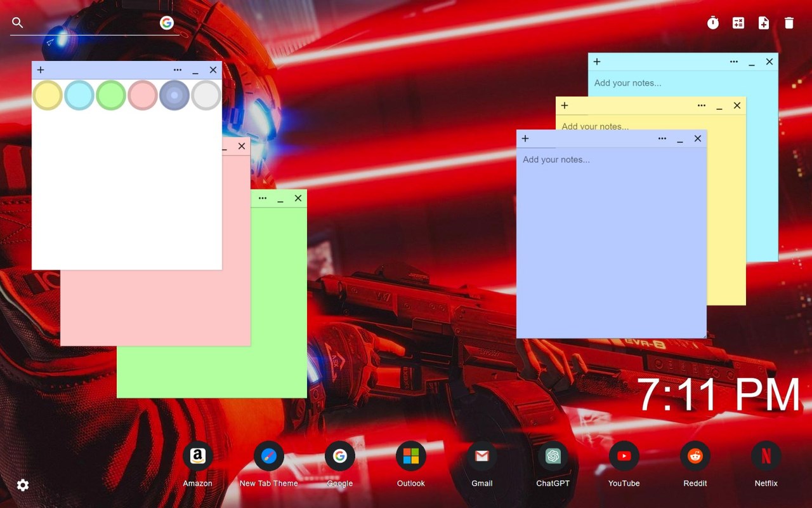Open the YouTube shortcut
This screenshot has width=812, height=508.
click(x=624, y=456)
